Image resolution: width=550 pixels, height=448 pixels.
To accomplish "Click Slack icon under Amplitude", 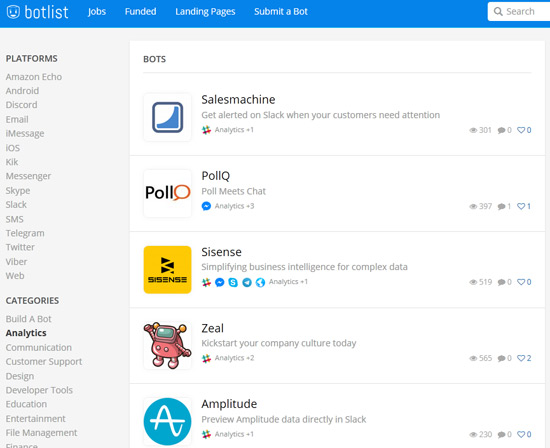I will point(206,434).
